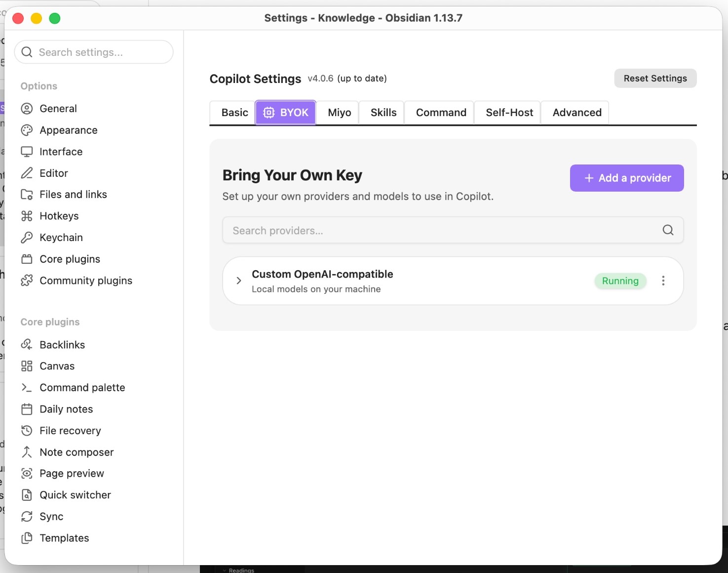Screen dimensions: 728x573
Task: Click the Command palette terminal icon
Action: click(x=27, y=388)
